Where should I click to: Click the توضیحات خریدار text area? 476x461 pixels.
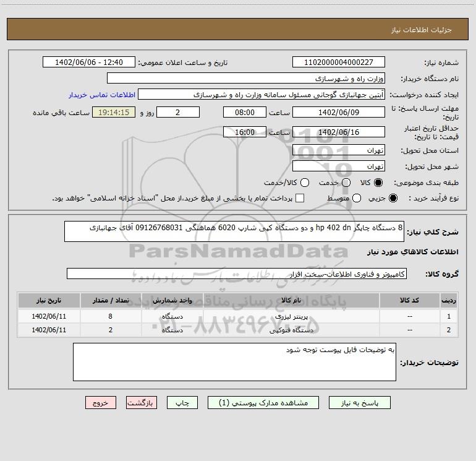pyautogui.click(x=234, y=362)
